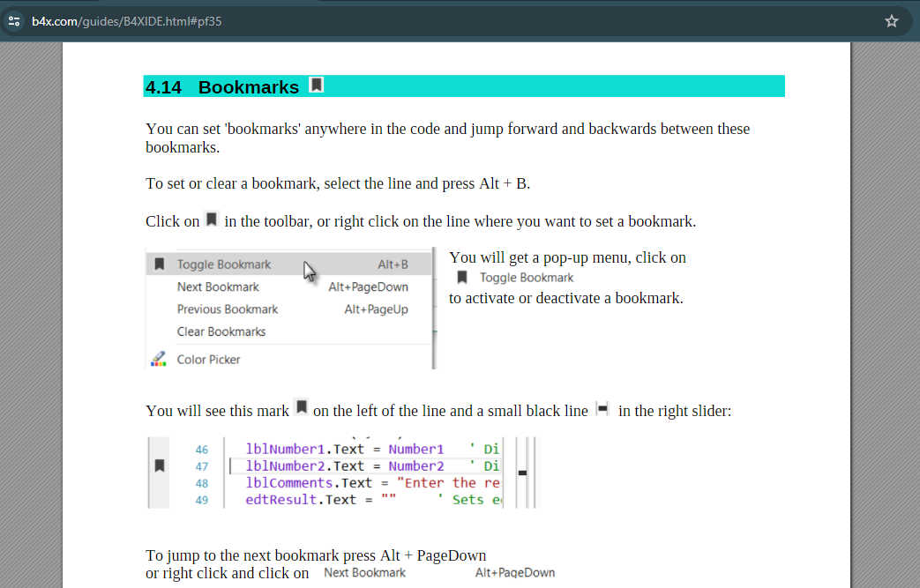Screen dimensions: 920x588
Task: Click bookmark icon in the text right of menu
Action: click(x=462, y=278)
